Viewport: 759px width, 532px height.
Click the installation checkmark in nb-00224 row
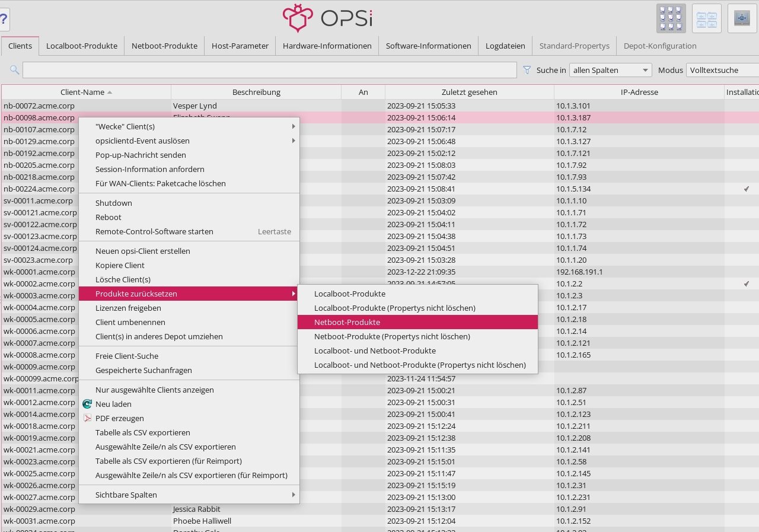(x=747, y=189)
